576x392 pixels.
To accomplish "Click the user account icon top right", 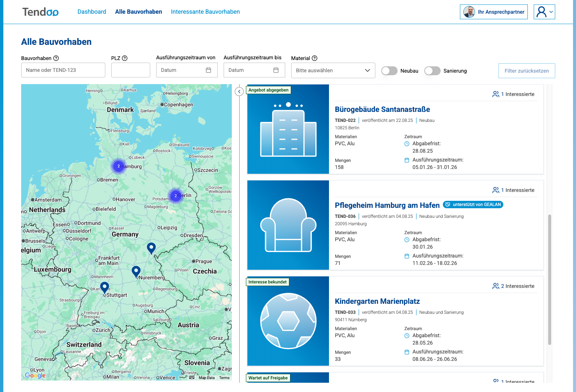I will [x=542, y=11].
